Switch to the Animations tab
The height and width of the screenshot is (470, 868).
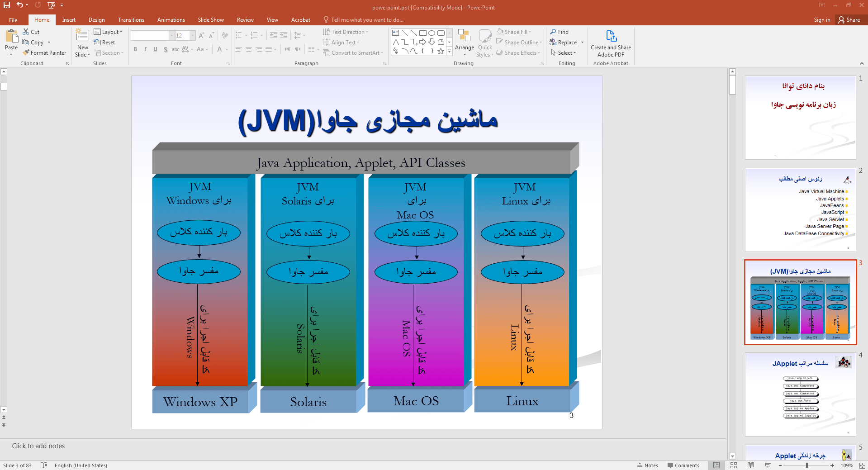coord(171,20)
